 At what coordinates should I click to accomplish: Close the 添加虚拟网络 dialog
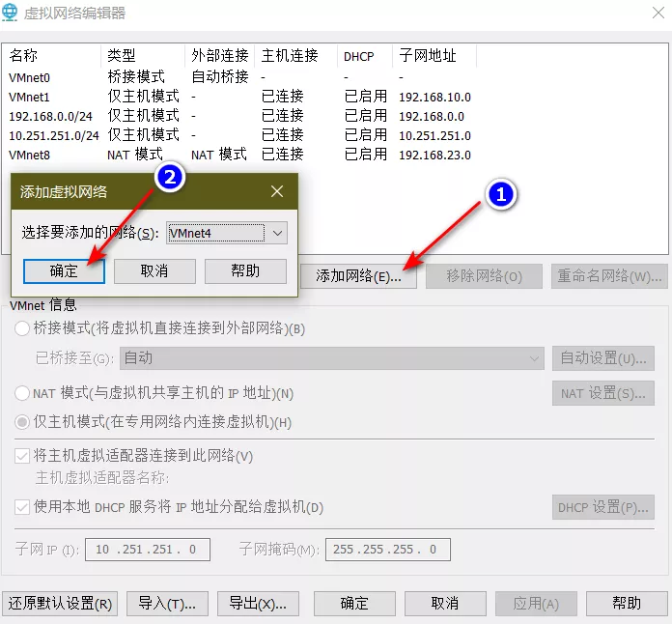point(277,191)
